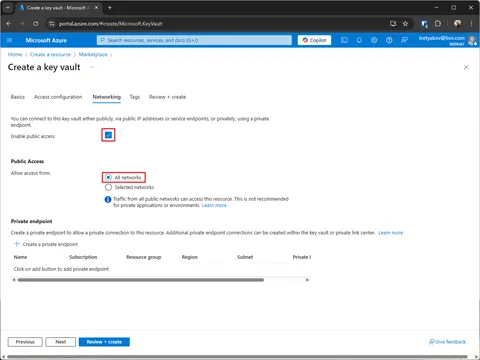Click the private endpoint table horizontal scrollbar
This screenshot has width=480, height=360.
click(x=141, y=280)
